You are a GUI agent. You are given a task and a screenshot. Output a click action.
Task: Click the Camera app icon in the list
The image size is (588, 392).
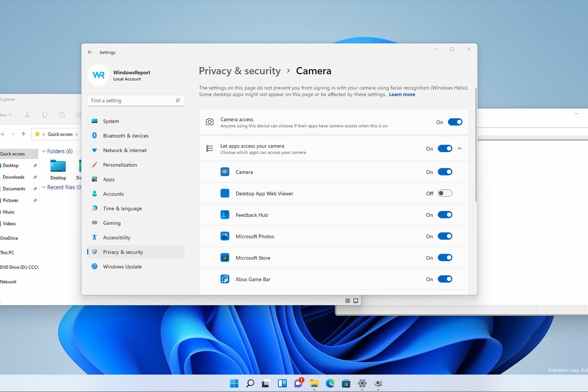coord(225,172)
